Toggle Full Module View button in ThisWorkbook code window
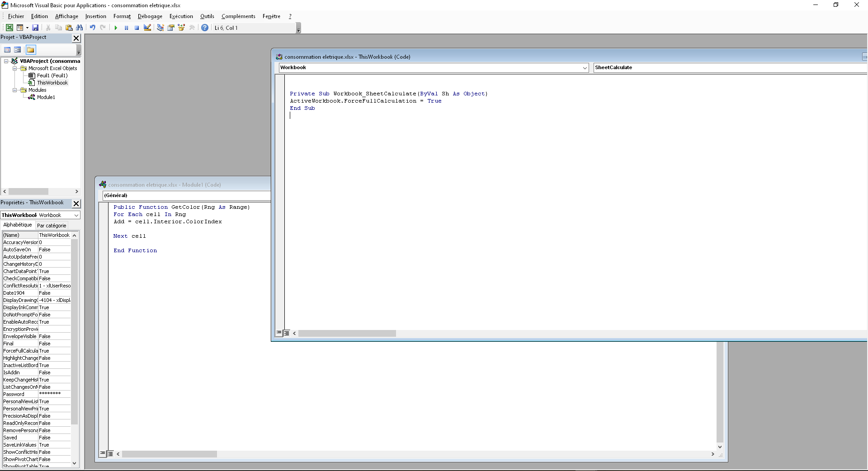 tap(286, 333)
